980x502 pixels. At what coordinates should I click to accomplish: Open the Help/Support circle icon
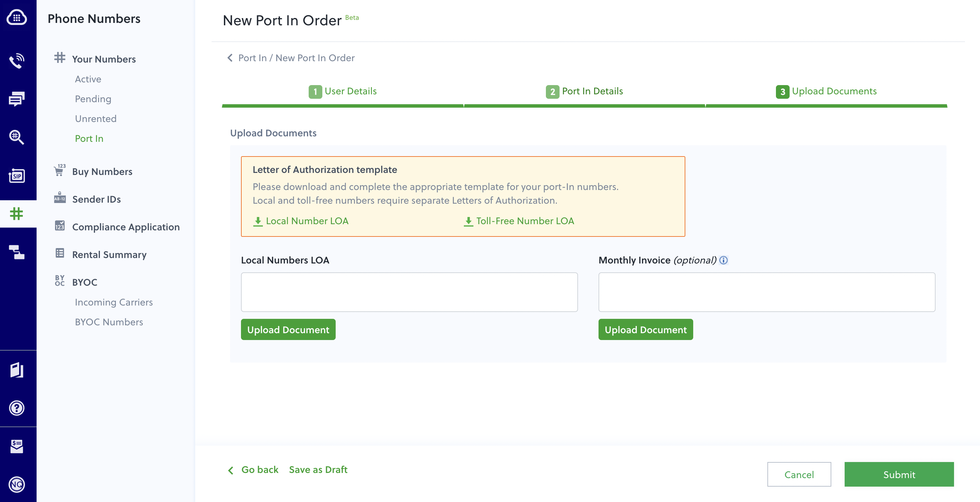17,408
